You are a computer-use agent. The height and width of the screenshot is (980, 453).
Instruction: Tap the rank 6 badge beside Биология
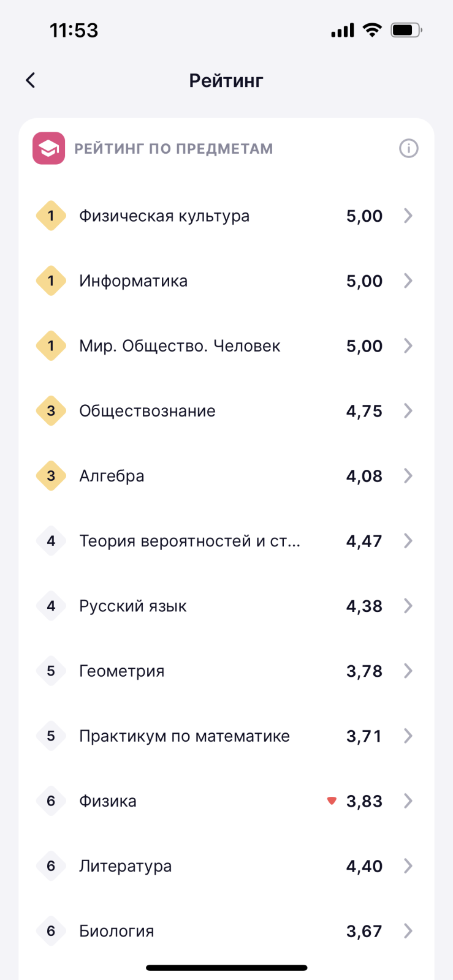[51, 931]
